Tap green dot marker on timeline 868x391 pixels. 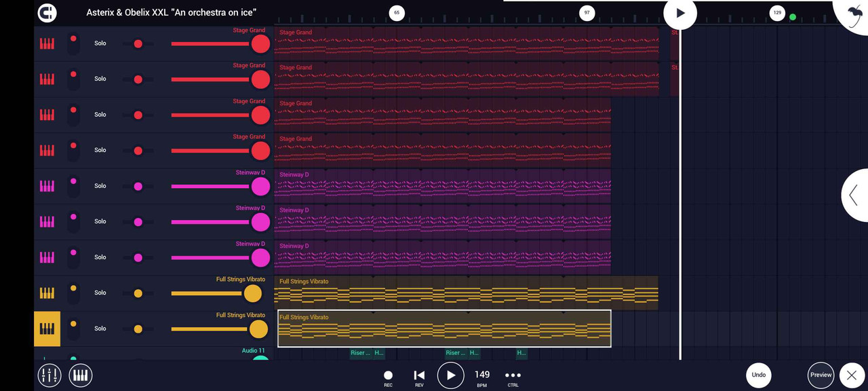pyautogui.click(x=793, y=17)
